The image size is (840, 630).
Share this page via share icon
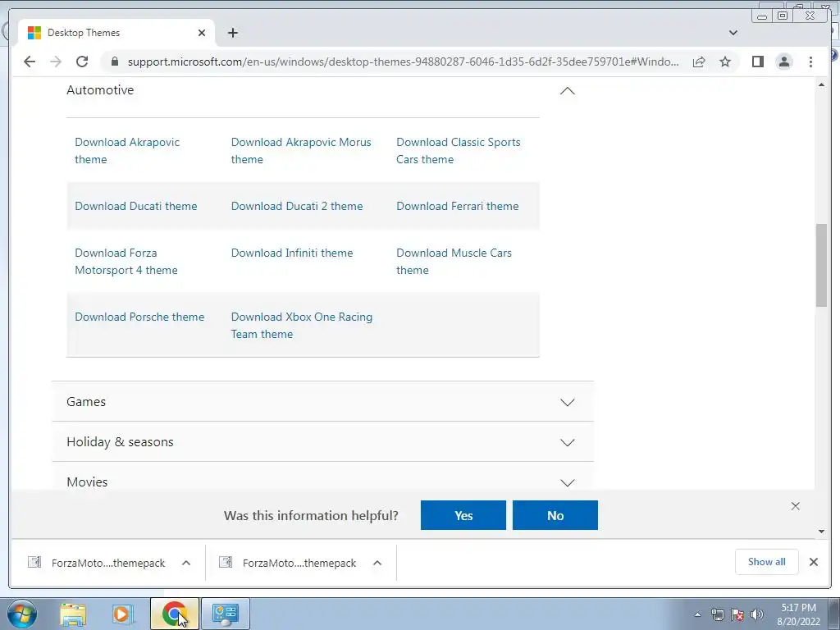(699, 62)
